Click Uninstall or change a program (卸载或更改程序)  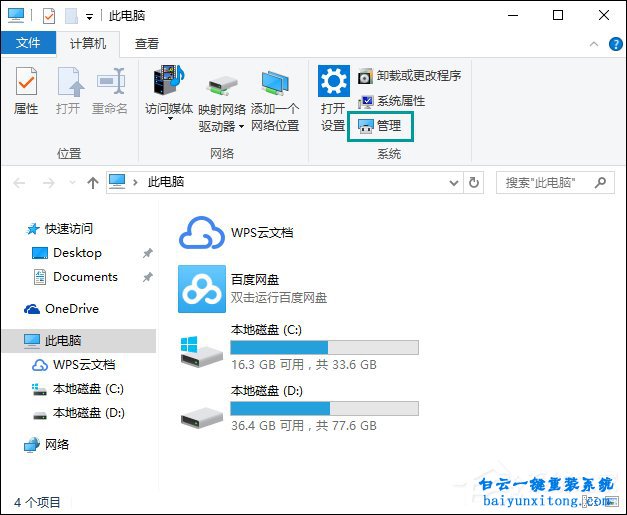click(x=409, y=76)
